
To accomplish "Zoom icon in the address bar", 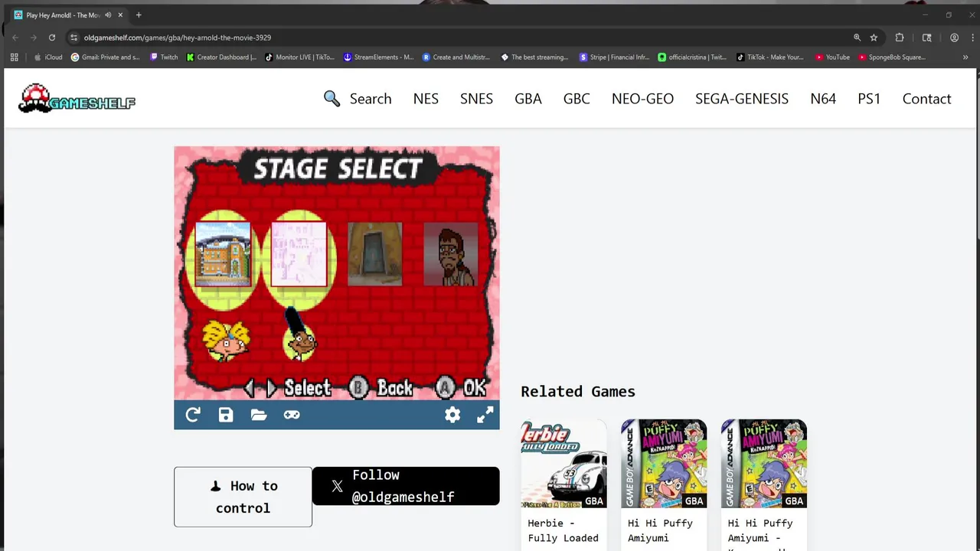I will pyautogui.click(x=857, y=37).
